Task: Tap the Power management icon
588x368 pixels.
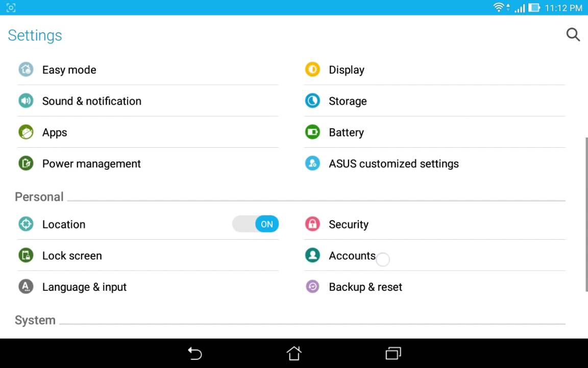Action: (x=26, y=164)
